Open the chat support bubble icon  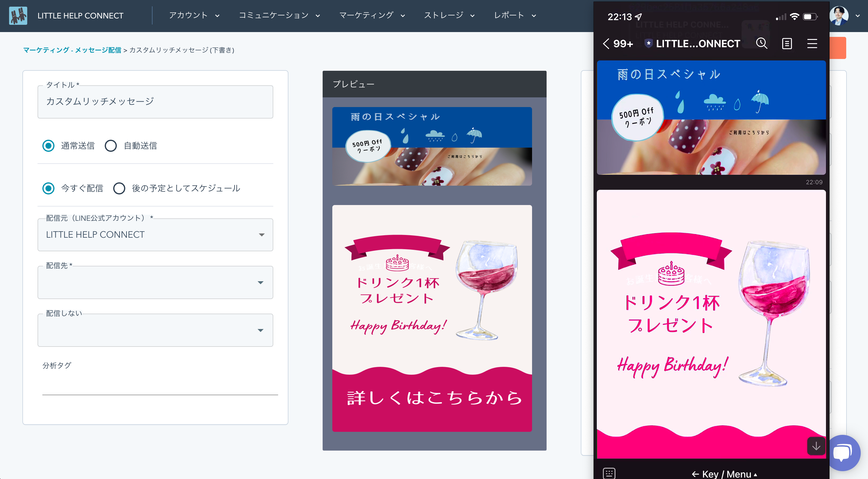tap(843, 453)
